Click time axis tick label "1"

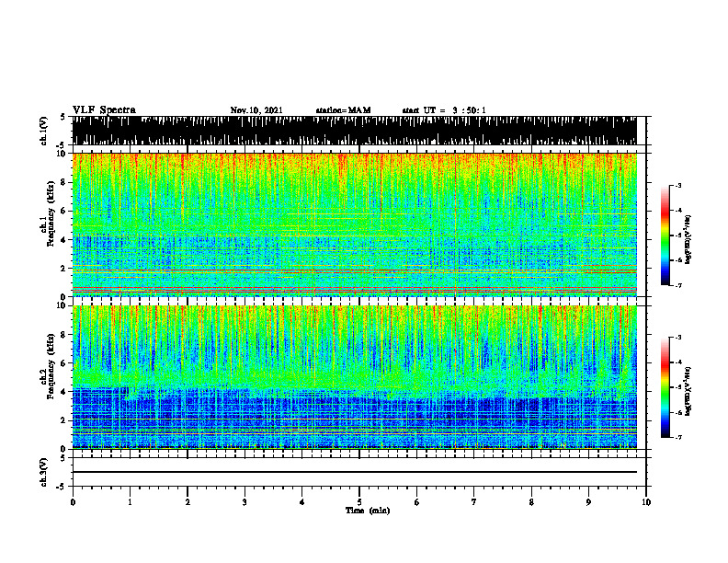pos(130,502)
